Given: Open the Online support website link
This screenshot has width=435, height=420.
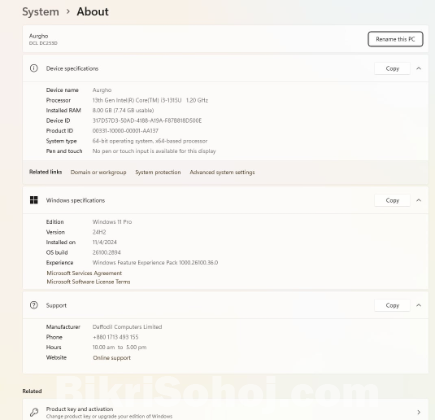Looking at the screenshot, I should [112, 358].
